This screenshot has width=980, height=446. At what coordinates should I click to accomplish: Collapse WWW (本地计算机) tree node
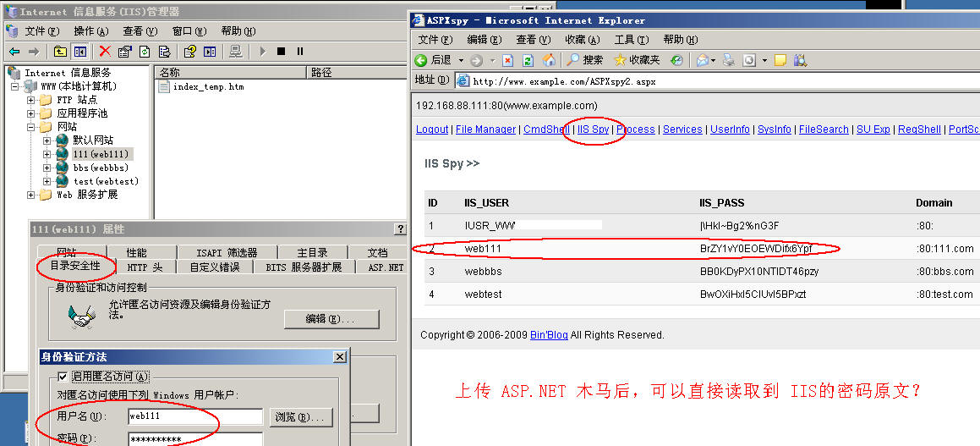pos(15,86)
